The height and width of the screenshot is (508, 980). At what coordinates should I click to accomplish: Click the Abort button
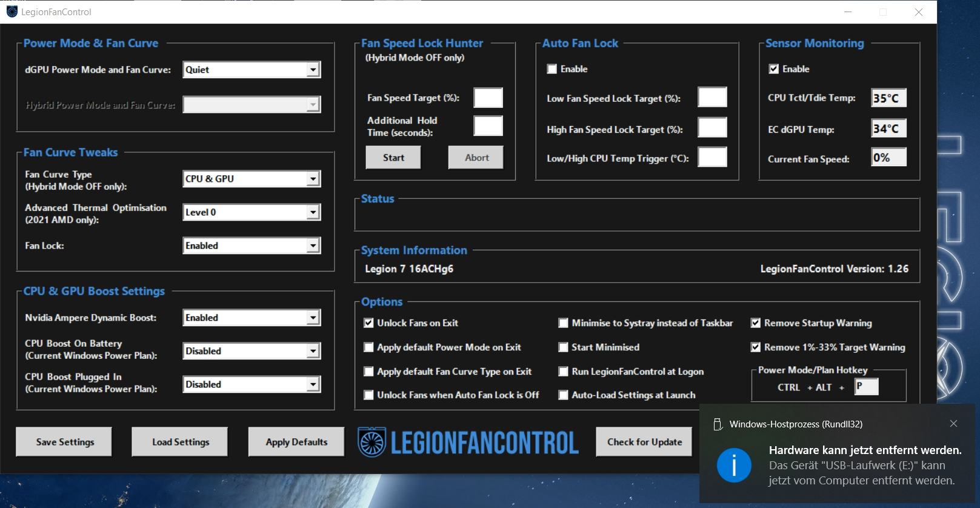point(476,158)
